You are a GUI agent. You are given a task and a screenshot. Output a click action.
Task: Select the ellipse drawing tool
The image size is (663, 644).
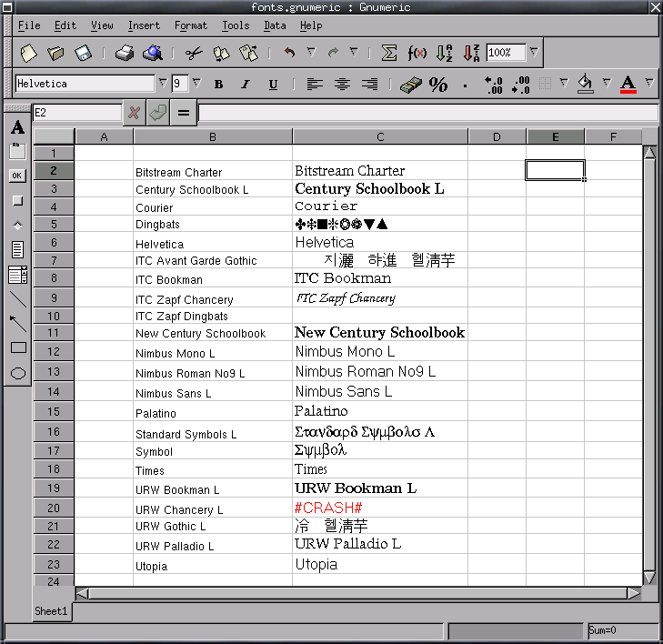(x=18, y=373)
